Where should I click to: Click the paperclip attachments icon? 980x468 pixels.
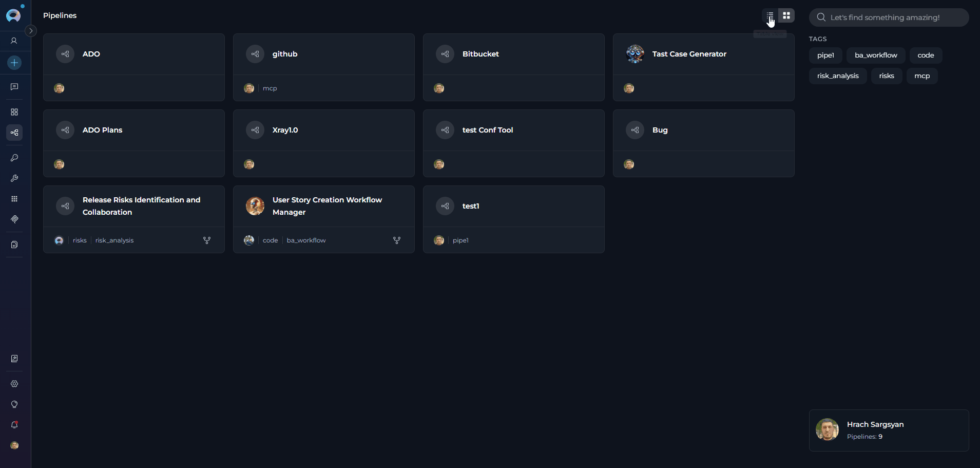pyautogui.click(x=14, y=219)
